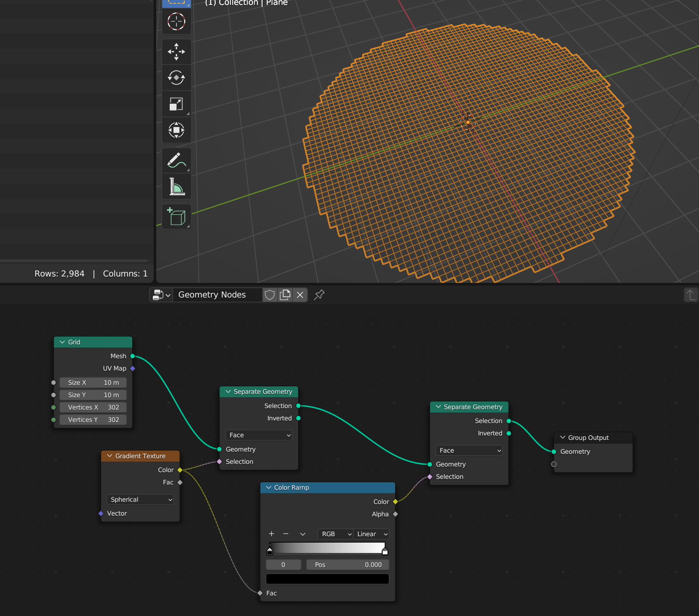Choose the Scale tool
699x616 pixels.
coord(176,104)
